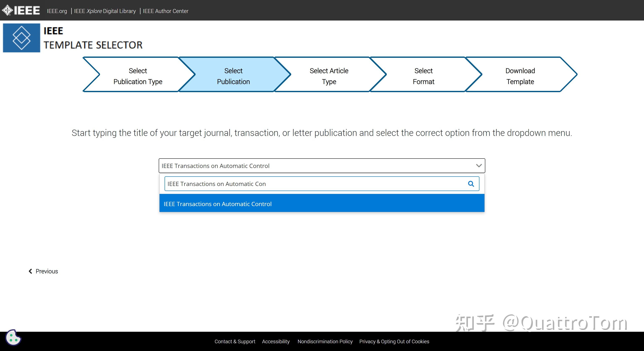The image size is (644, 351).
Task: Open Privacy & Opting Out of Cookies
Action: coord(394,341)
